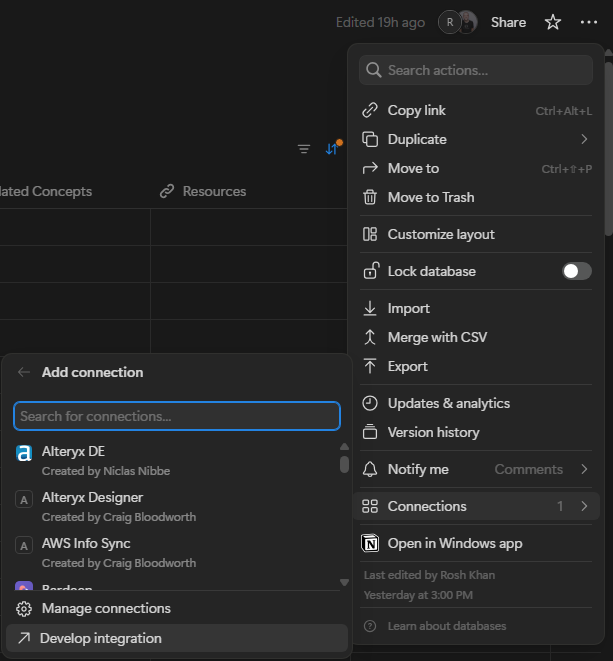Click the Alteryx DE connection logo
Image resolution: width=613 pixels, height=661 pixels.
pos(24,453)
